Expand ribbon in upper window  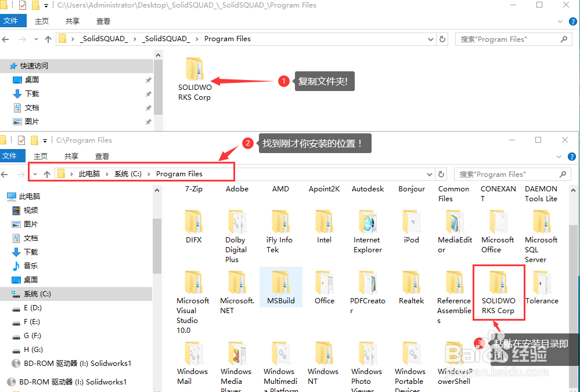pos(560,22)
